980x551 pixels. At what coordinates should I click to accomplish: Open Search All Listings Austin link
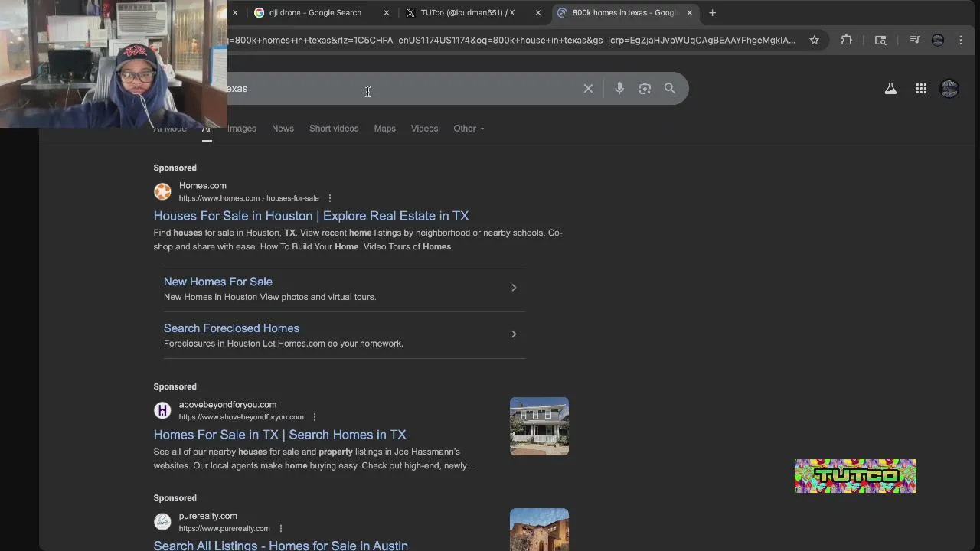(x=280, y=545)
